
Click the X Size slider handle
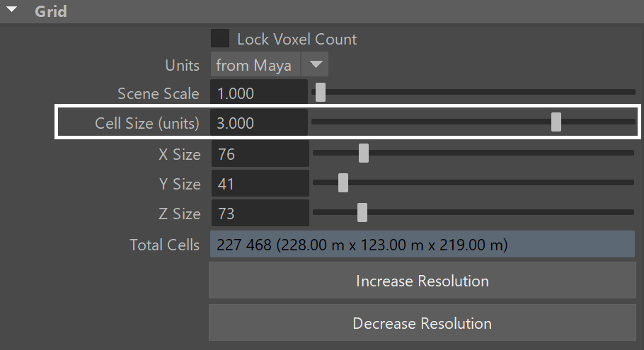[x=364, y=153]
